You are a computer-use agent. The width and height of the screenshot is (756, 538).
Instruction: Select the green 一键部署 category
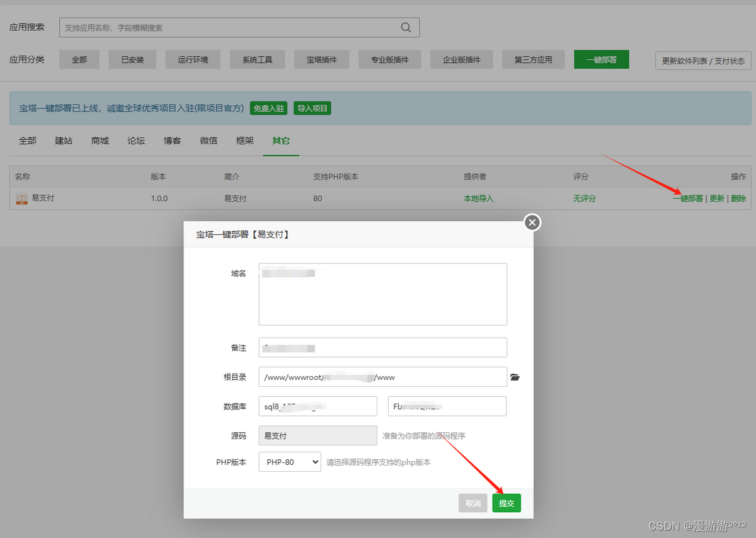(x=601, y=60)
